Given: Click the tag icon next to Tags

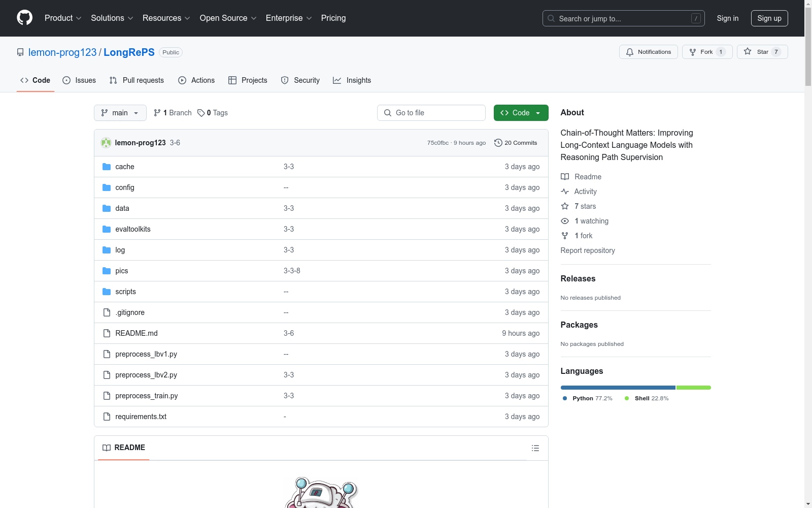Looking at the screenshot, I should point(201,113).
